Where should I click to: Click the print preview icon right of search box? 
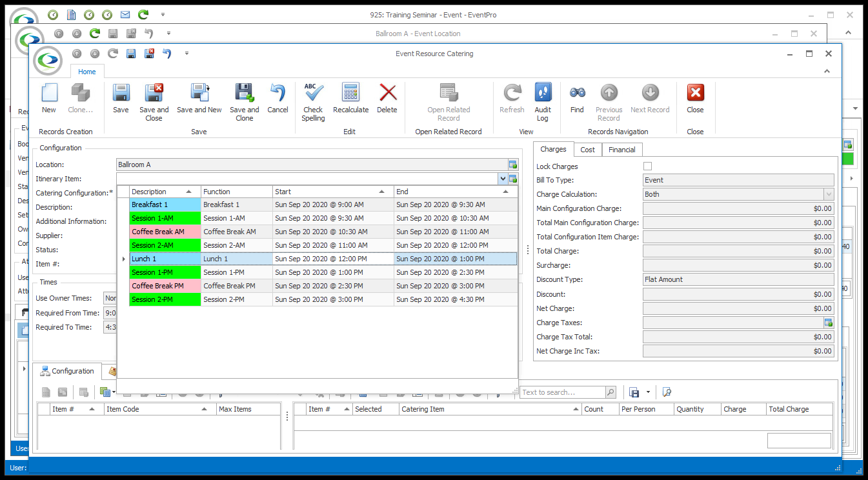pos(667,392)
